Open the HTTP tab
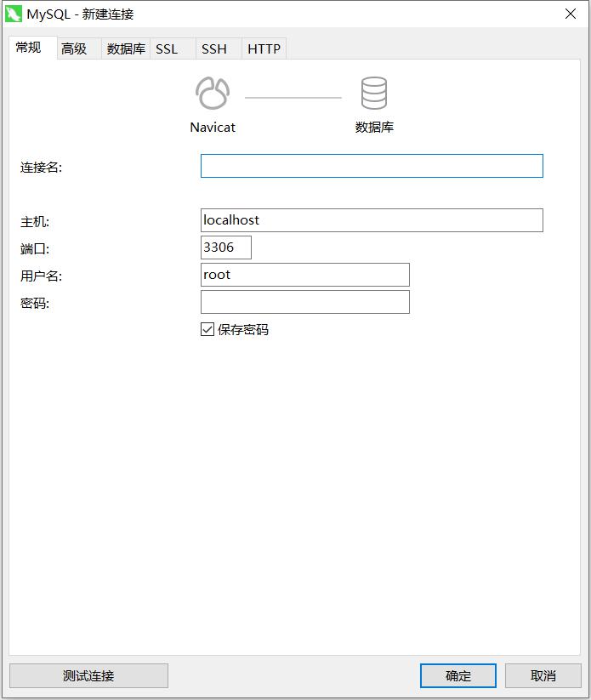The width and height of the screenshot is (591, 700). (264, 48)
